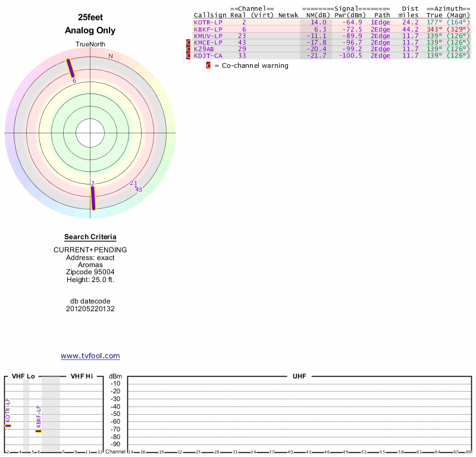Click the red C icon in the legend
Image resolution: width=476 pixels, height=457 pixels.
pos(208,65)
